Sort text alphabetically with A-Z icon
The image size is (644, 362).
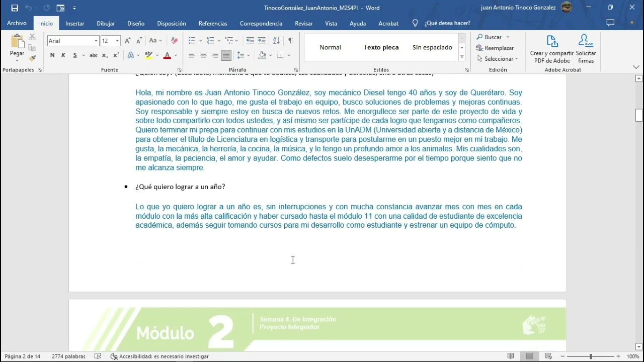[276, 41]
